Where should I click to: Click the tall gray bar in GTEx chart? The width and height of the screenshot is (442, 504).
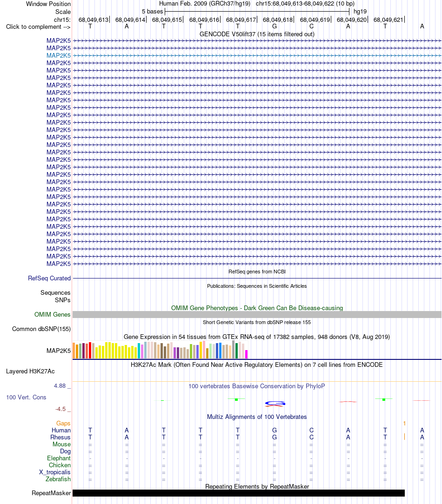[233, 349]
